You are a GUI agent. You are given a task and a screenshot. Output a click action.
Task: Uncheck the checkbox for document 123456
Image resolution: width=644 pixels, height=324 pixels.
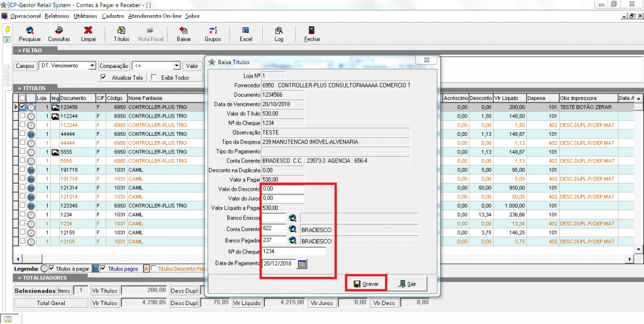pos(23,107)
